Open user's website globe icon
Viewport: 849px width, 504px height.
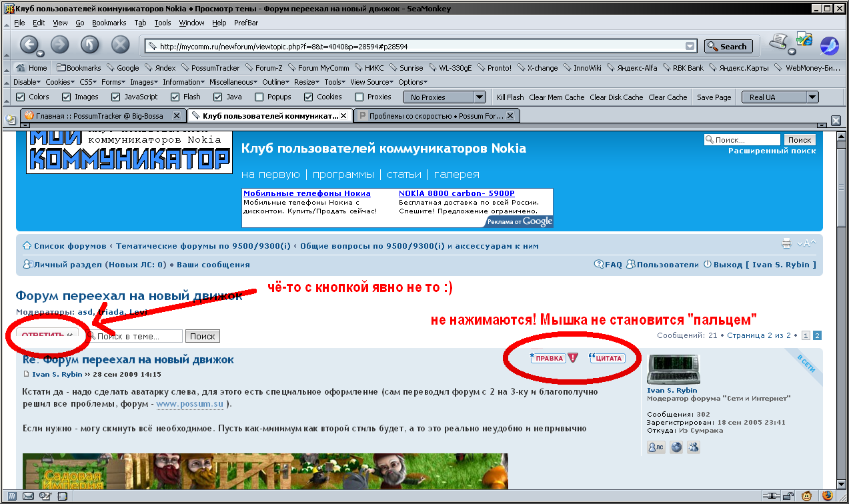pos(676,447)
